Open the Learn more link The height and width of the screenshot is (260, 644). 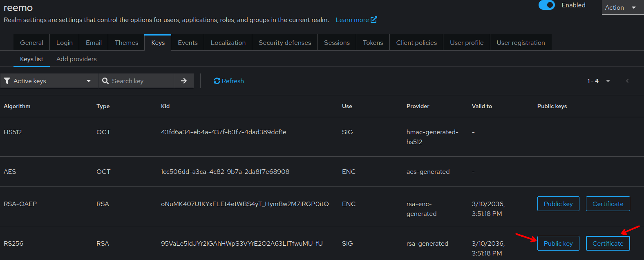[356, 20]
